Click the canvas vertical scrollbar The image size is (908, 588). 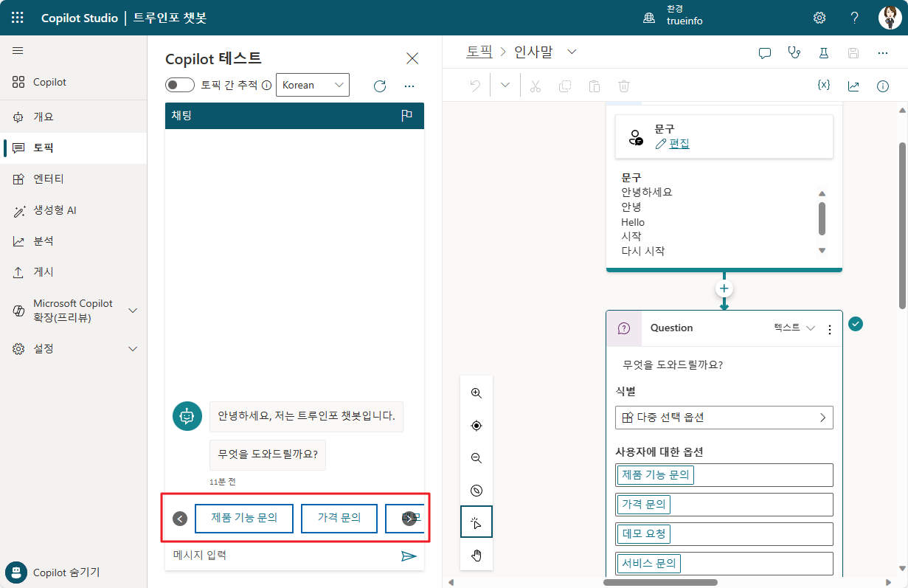(903, 225)
